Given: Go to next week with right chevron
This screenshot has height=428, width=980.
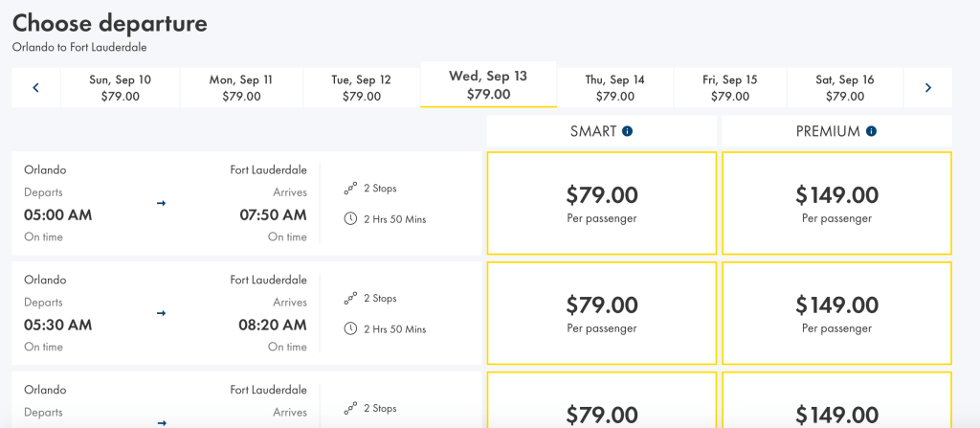Looking at the screenshot, I should pos(927,88).
